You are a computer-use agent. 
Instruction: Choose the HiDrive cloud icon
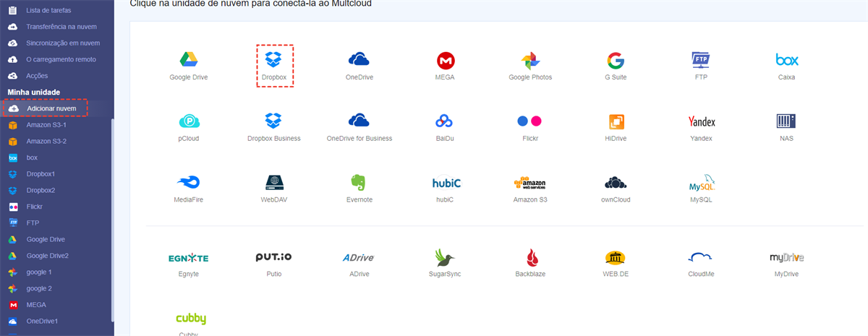point(616,121)
